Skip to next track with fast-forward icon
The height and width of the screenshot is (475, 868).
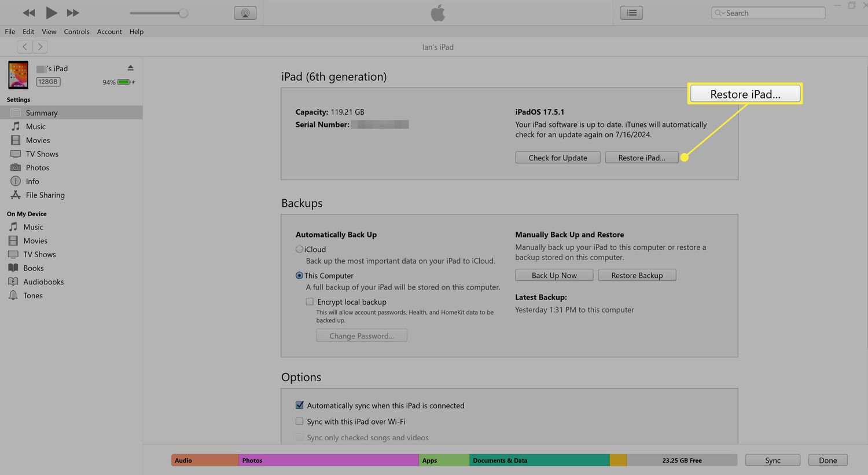[x=73, y=13]
